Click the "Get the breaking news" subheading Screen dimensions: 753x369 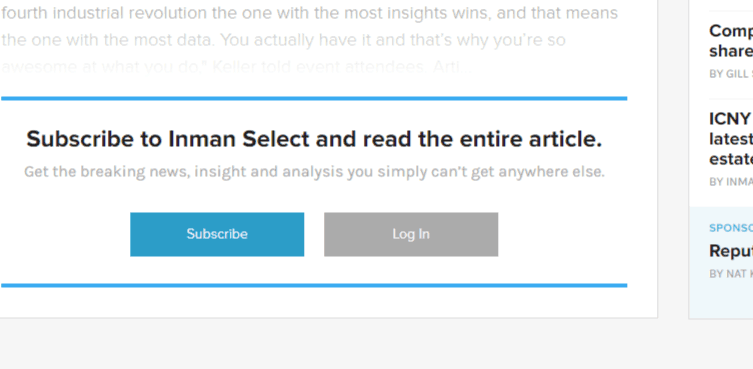(314, 172)
